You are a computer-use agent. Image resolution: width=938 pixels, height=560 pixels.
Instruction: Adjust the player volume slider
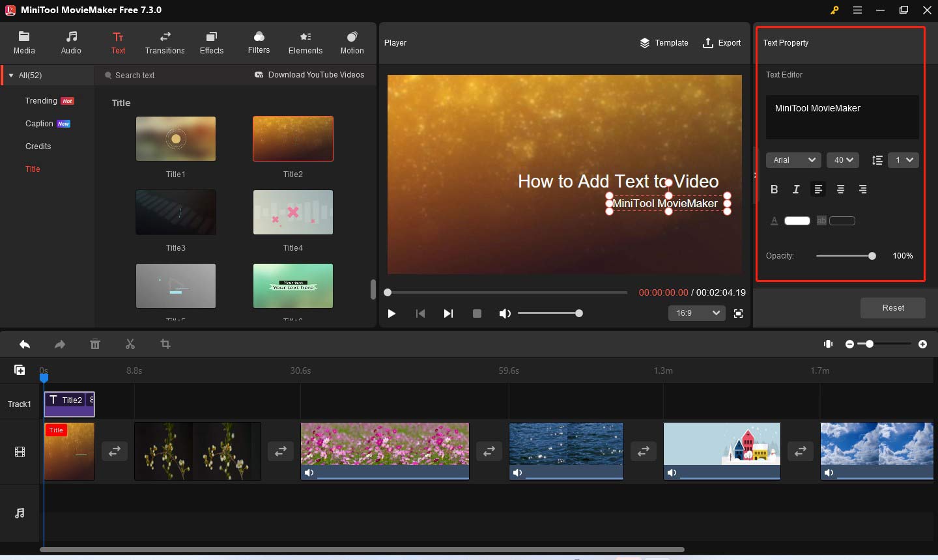550,313
